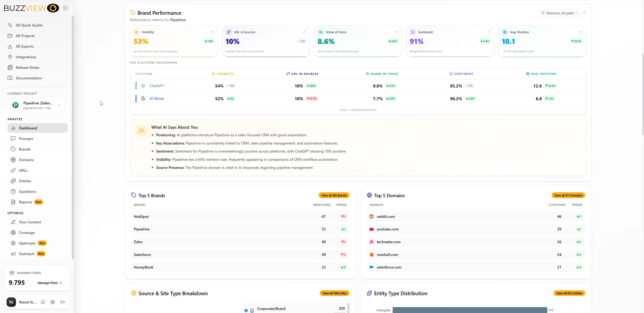This screenshot has height=313, width=644.
Task: Click the Avg. Position help icon
Action: click(581, 32)
